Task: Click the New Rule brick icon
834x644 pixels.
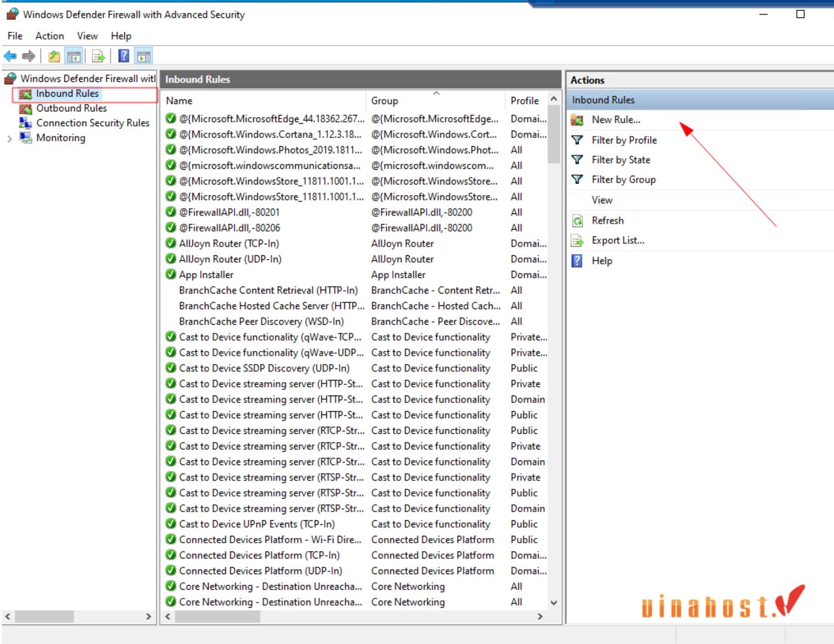Action: pyautogui.click(x=577, y=120)
